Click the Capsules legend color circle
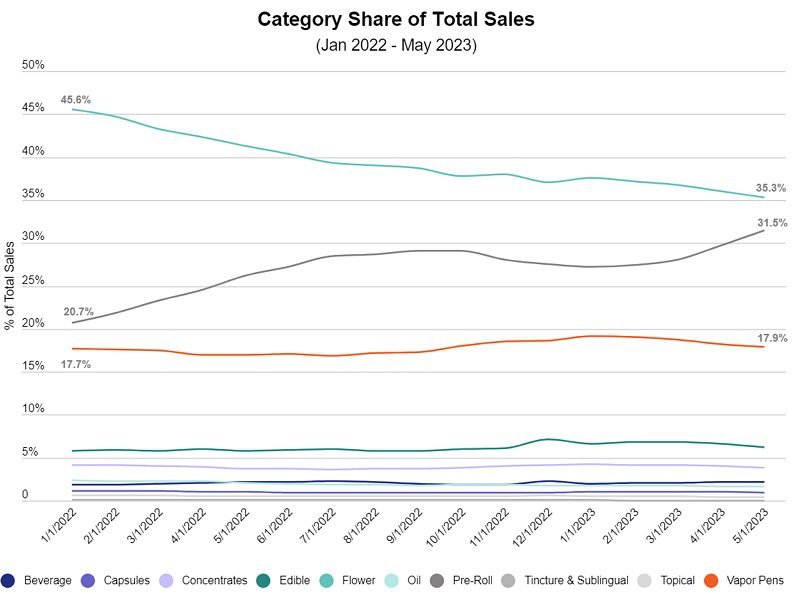 pyautogui.click(x=89, y=580)
